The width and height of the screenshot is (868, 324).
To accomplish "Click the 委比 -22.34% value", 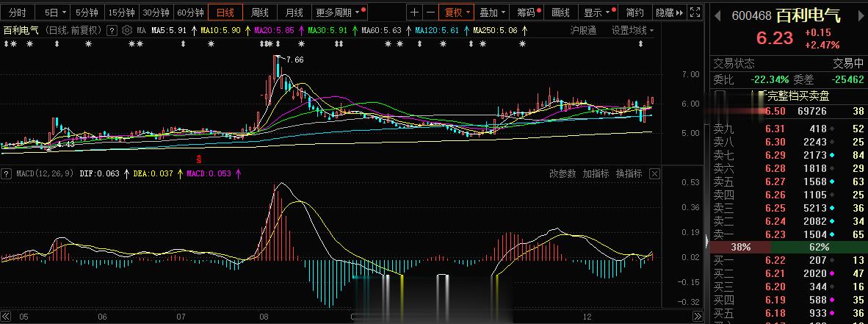I will point(770,80).
